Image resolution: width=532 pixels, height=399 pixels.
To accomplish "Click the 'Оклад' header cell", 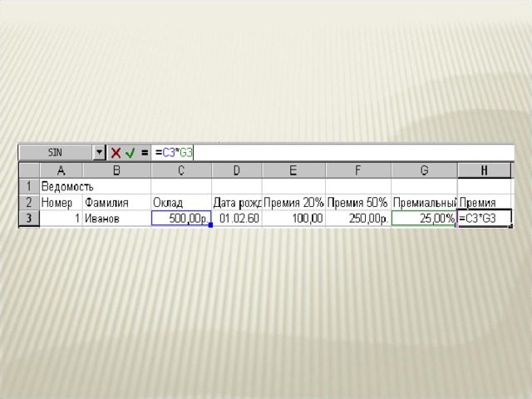I will click(181, 203).
